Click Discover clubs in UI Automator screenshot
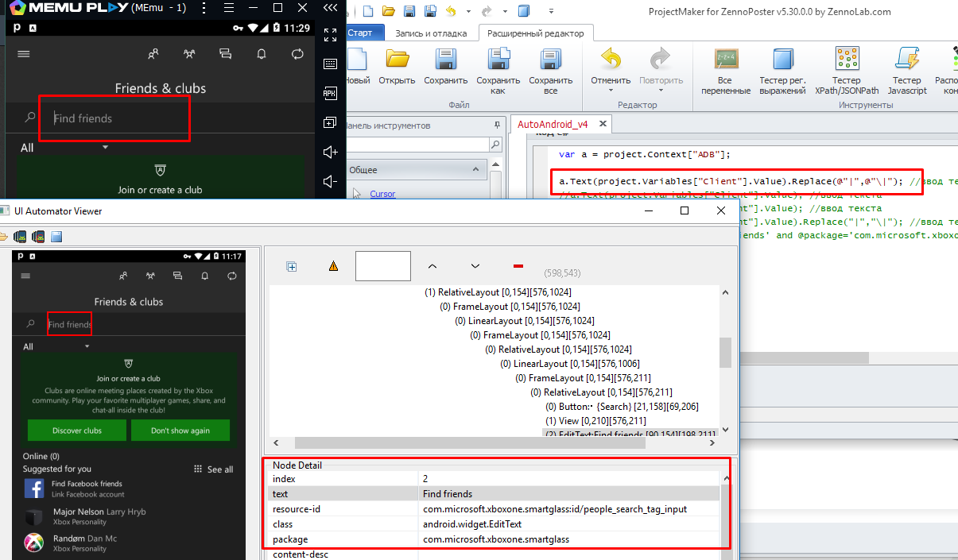 pos(77,431)
